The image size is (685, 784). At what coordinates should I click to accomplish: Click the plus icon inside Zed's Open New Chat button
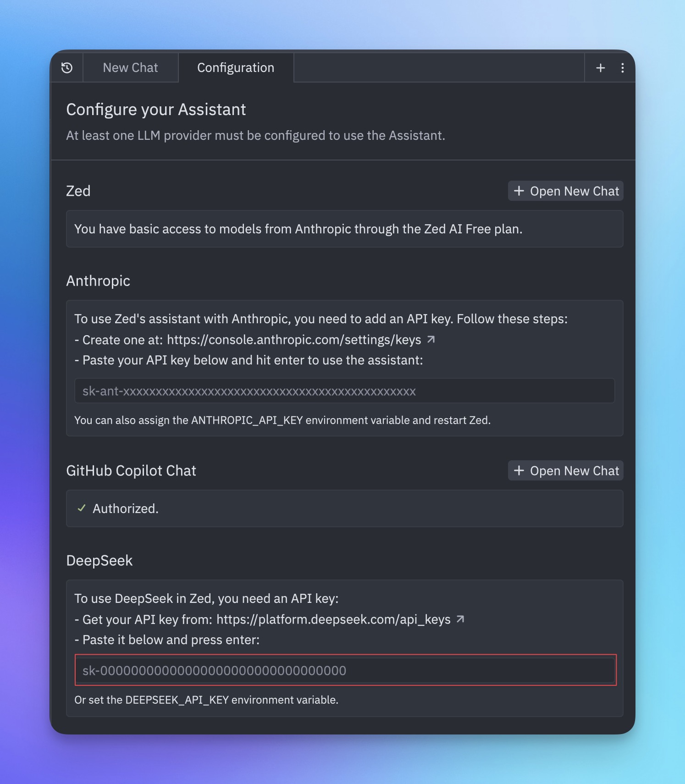(519, 191)
